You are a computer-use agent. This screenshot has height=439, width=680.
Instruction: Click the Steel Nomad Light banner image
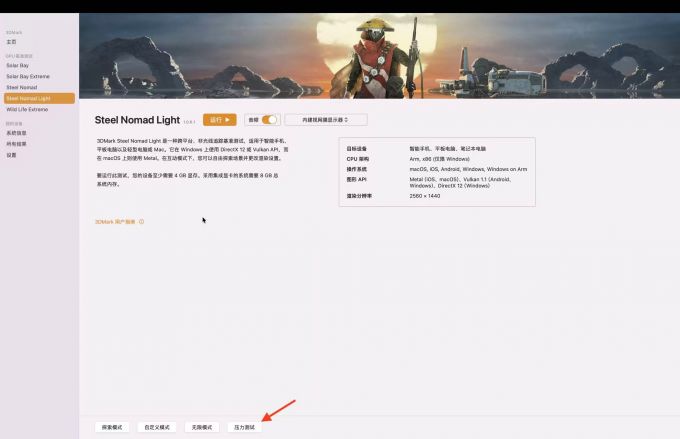[379, 56]
